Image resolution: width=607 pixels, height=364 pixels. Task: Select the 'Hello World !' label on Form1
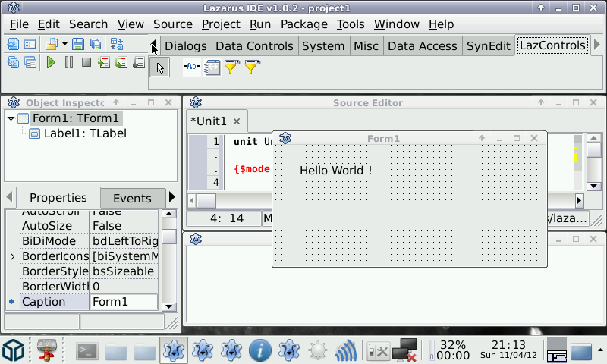pos(336,170)
